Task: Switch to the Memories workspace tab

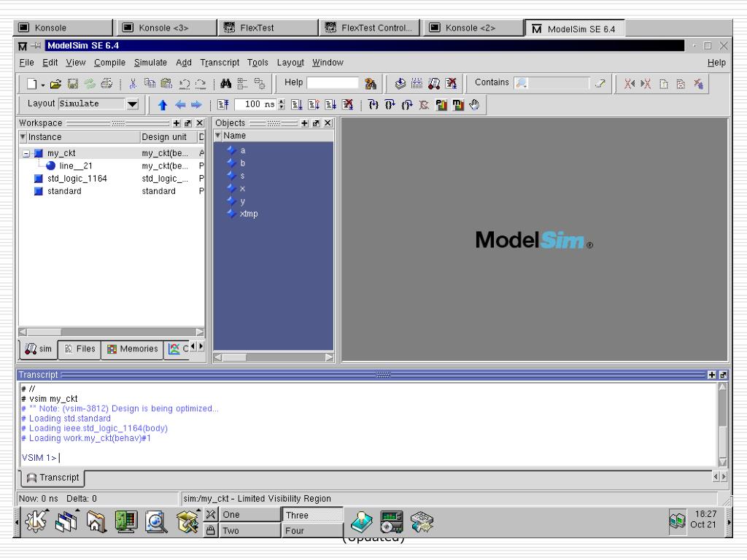Action: [133, 349]
